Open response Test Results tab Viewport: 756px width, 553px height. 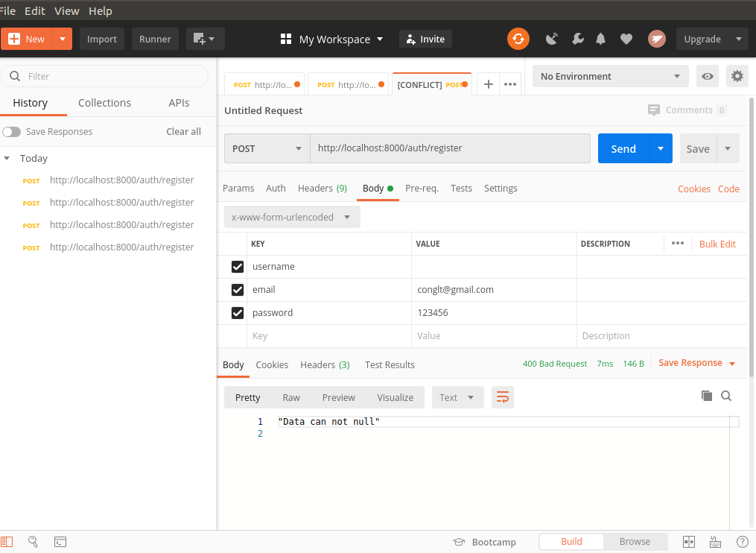point(390,364)
